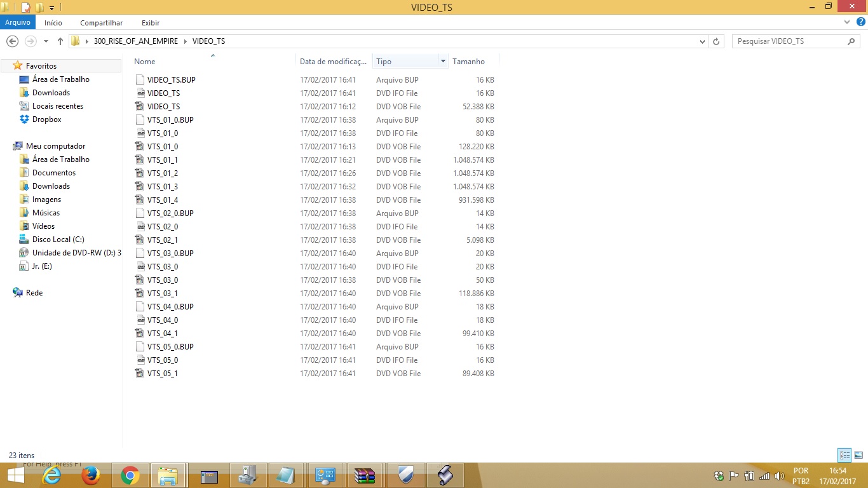This screenshot has height=488, width=868.
Task: Open the clock showing 16:54
Action: click(x=838, y=476)
